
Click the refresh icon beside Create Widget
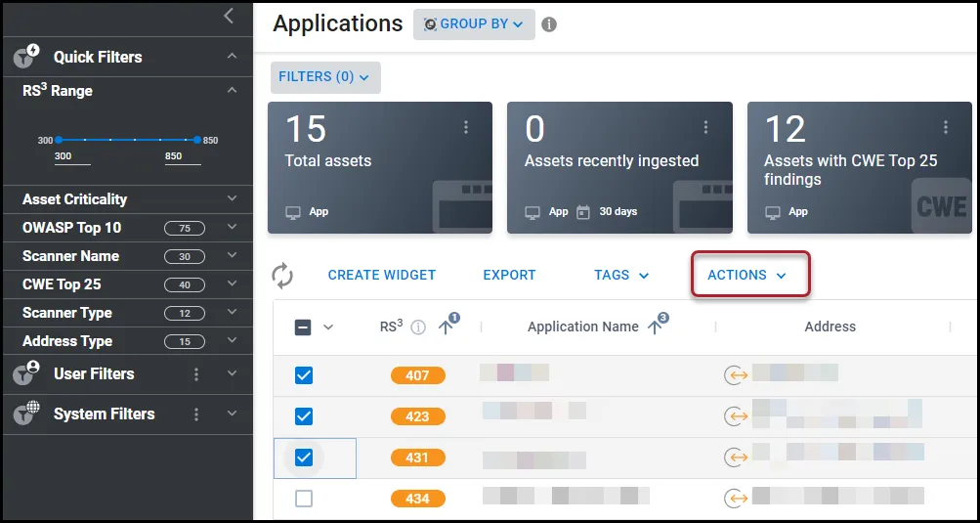pos(282,276)
